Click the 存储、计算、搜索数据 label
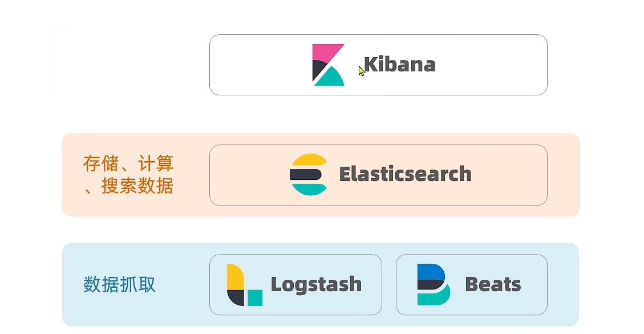This screenshot has height=334, width=644. coord(128,175)
